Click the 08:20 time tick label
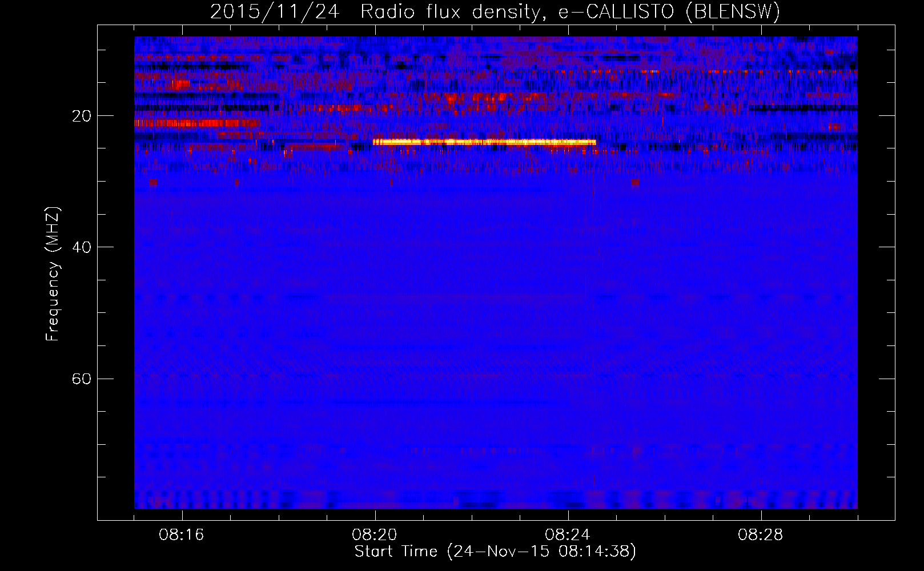 375,535
